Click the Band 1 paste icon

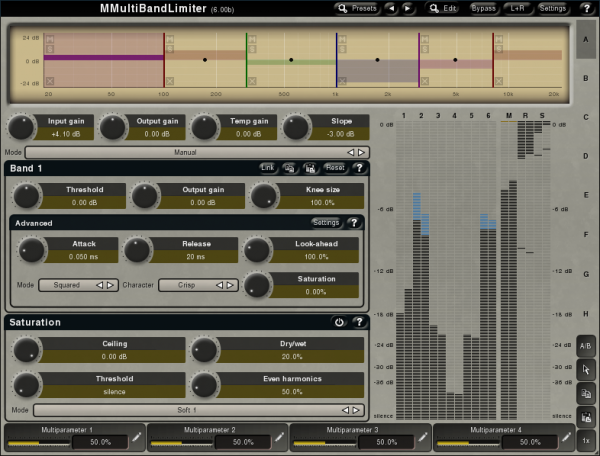(x=311, y=168)
